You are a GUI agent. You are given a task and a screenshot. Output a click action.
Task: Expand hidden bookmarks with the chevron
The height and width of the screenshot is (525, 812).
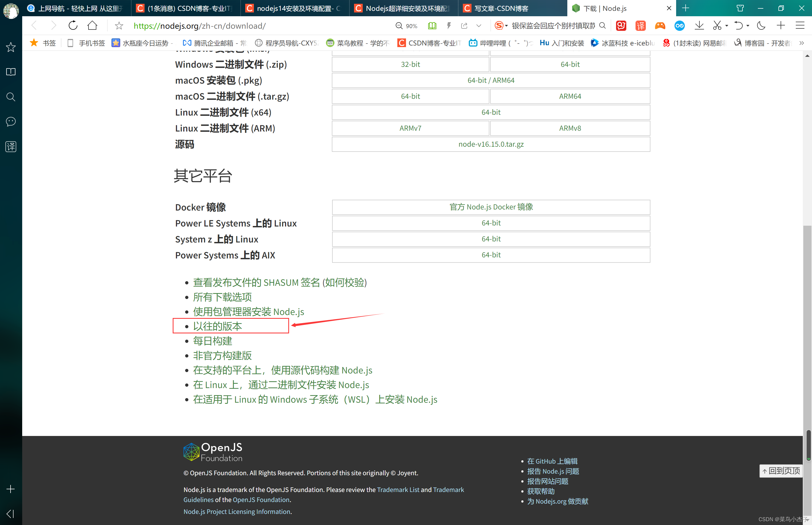pyautogui.click(x=802, y=43)
